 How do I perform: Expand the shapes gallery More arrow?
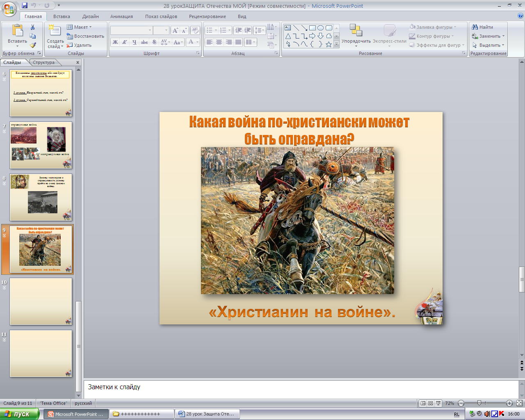point(337,45)
